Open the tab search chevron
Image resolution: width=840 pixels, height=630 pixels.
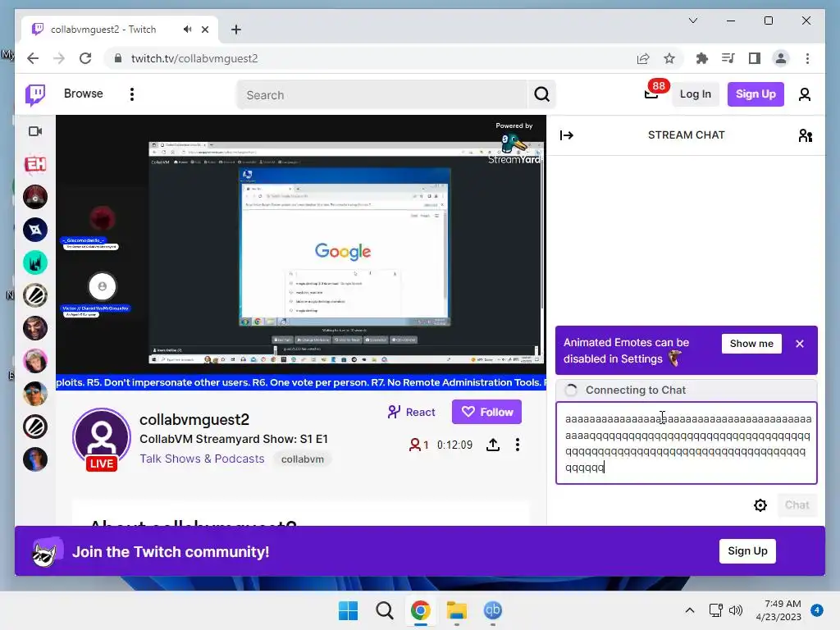tap(692, 21)
